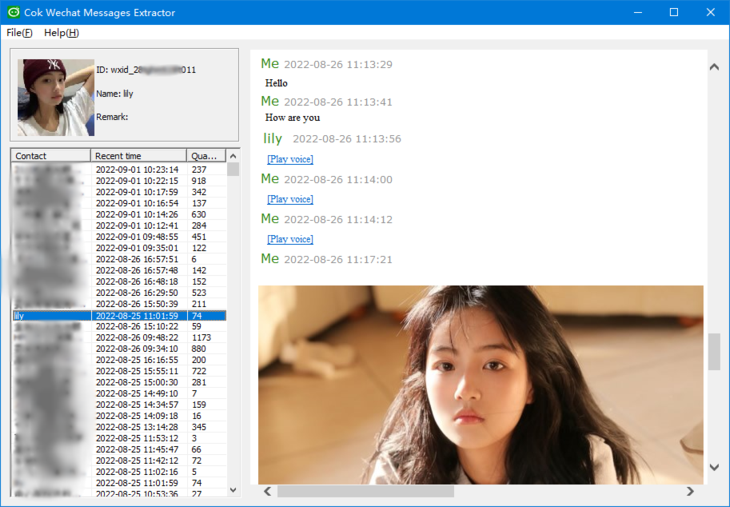
Task: Click the Cok Wechat app icon in title bar
Action: pos(13,12)
